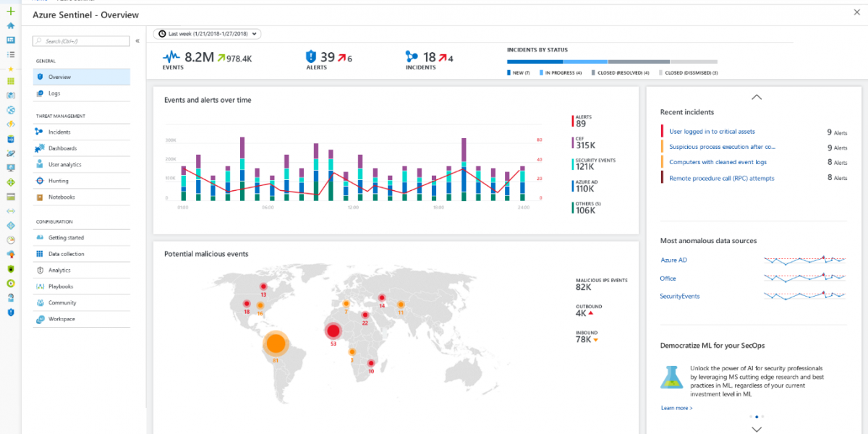
Task: Click the Events pulse icon beside 8.2M
Action: (172, 56)
